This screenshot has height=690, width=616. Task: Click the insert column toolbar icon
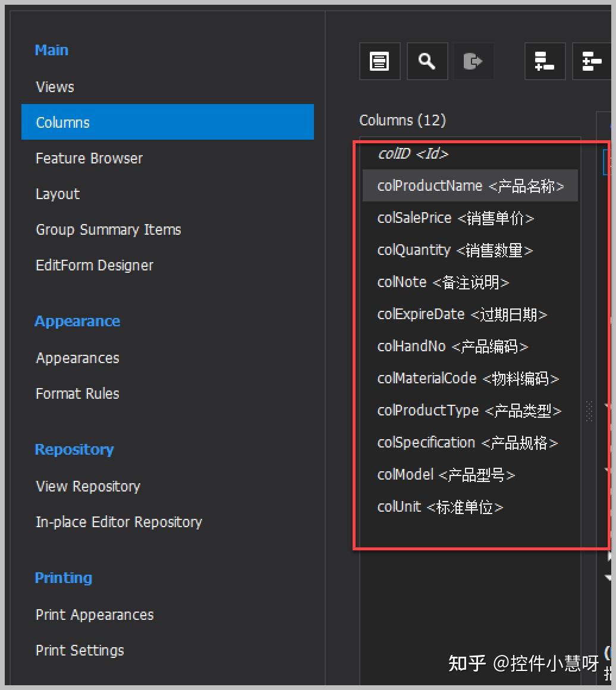pos(591,61)
